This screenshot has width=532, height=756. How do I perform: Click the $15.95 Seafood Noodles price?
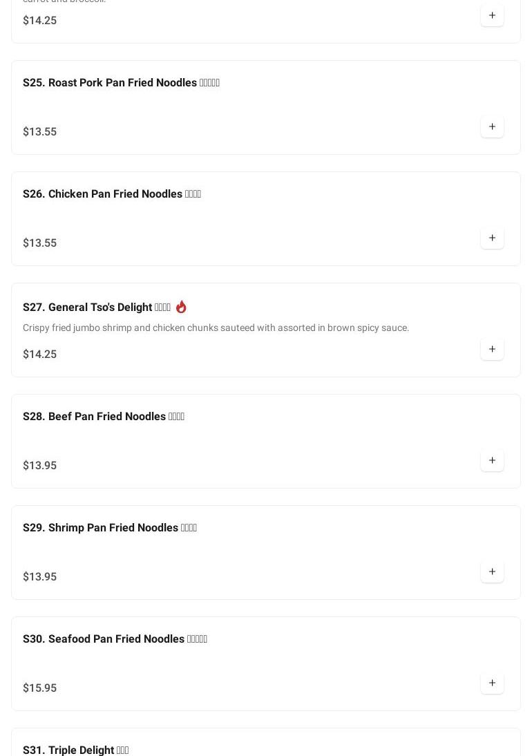click(39, 688)
